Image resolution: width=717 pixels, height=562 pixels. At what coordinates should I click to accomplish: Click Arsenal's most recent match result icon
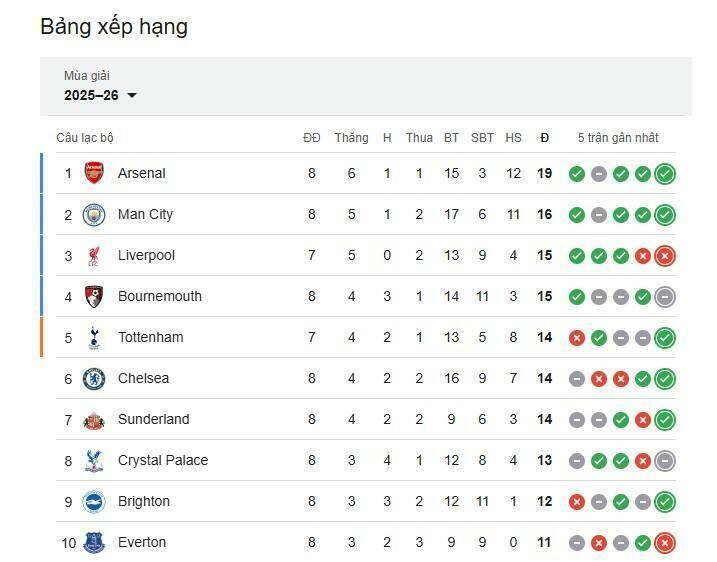(x=665, y=174)
